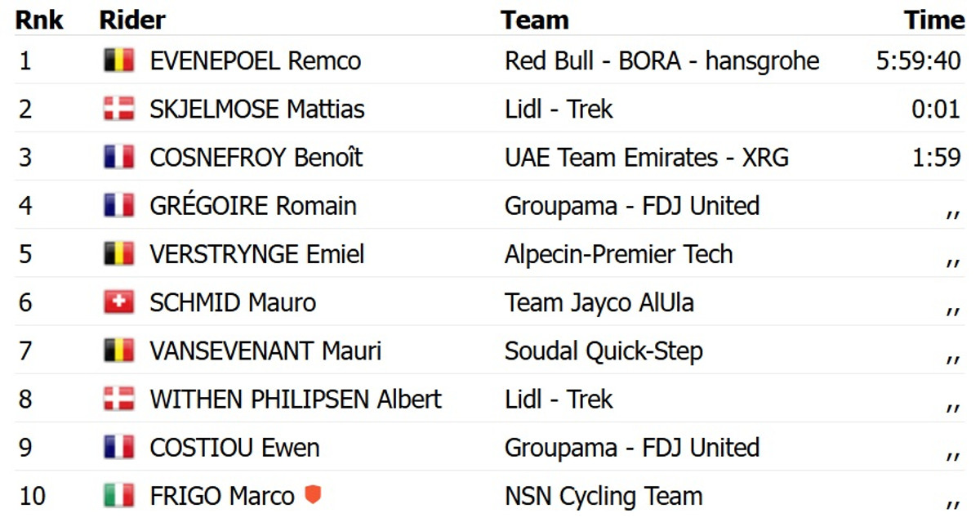Click the Belgian flag beside Evenepoel
The width and height of the screenshot is (980, 518).
[x=118, y=60]
